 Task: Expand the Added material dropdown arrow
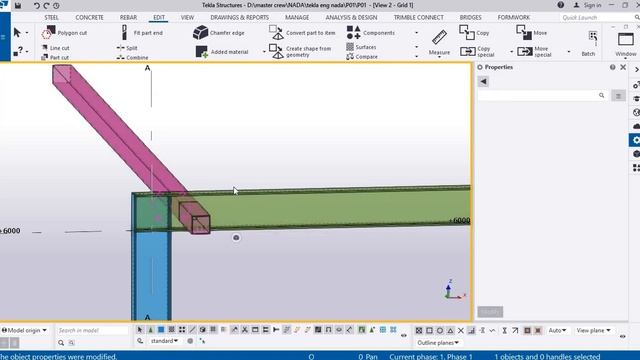[x=264, y=52]
